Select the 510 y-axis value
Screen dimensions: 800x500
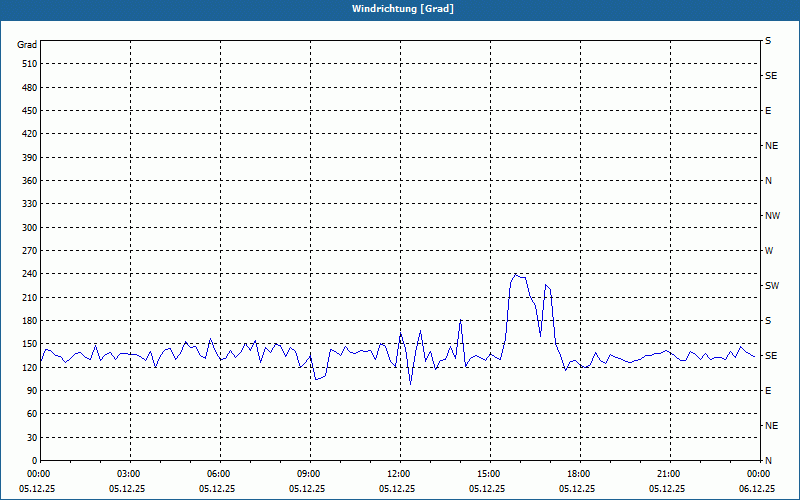click(30, 64)
